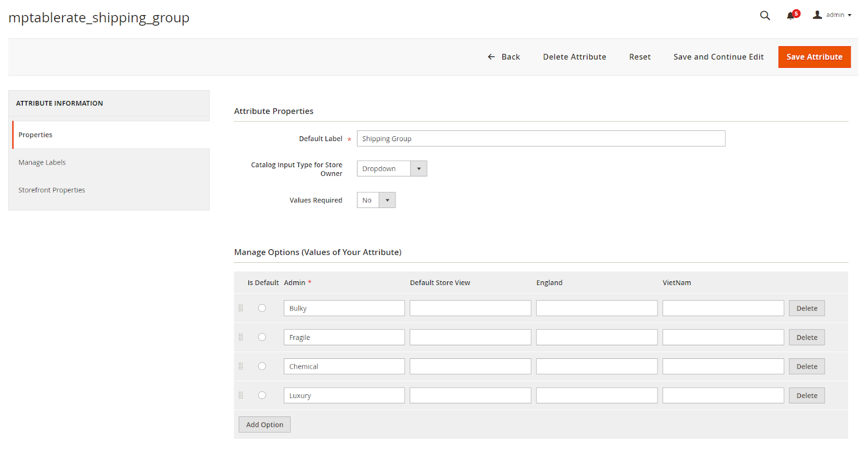The height and width of the screenshot is (449, 868).
Task: Open the search magnifier icon
Action: point(765,15)
